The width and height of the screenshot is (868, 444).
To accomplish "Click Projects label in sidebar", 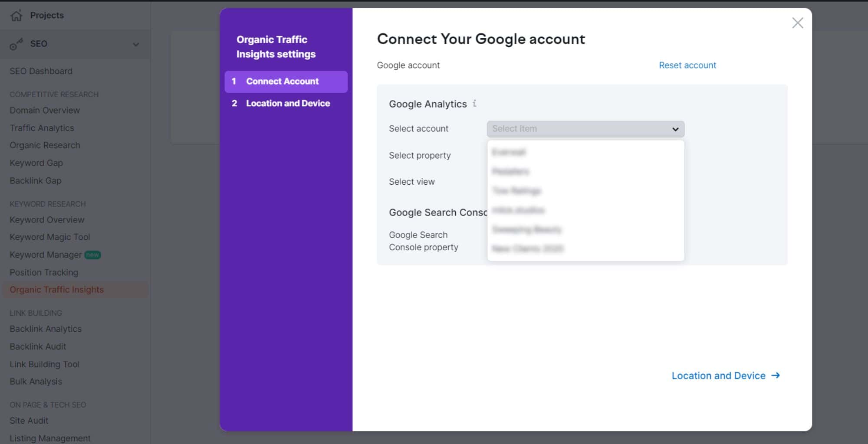I will click(47, 15).
